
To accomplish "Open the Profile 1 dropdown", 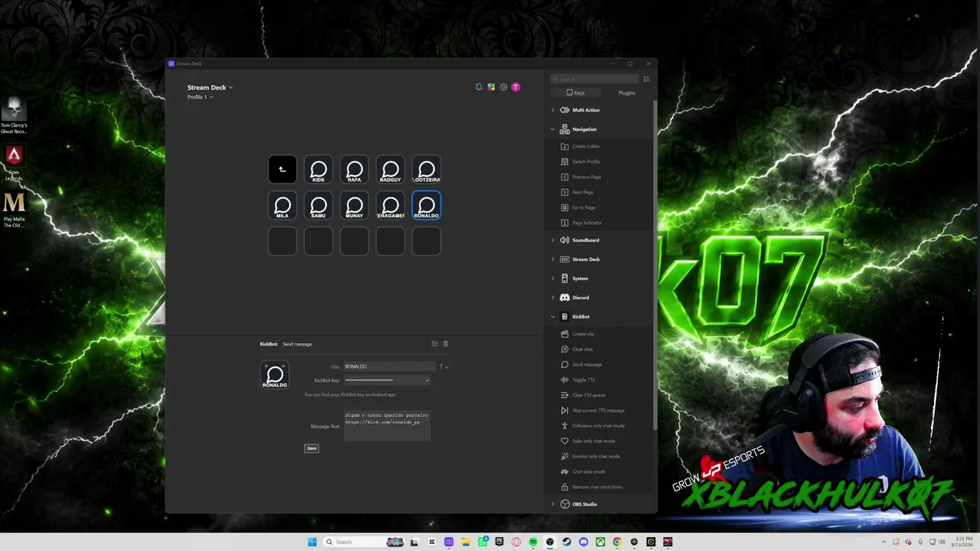I will (x=201, y=97).
